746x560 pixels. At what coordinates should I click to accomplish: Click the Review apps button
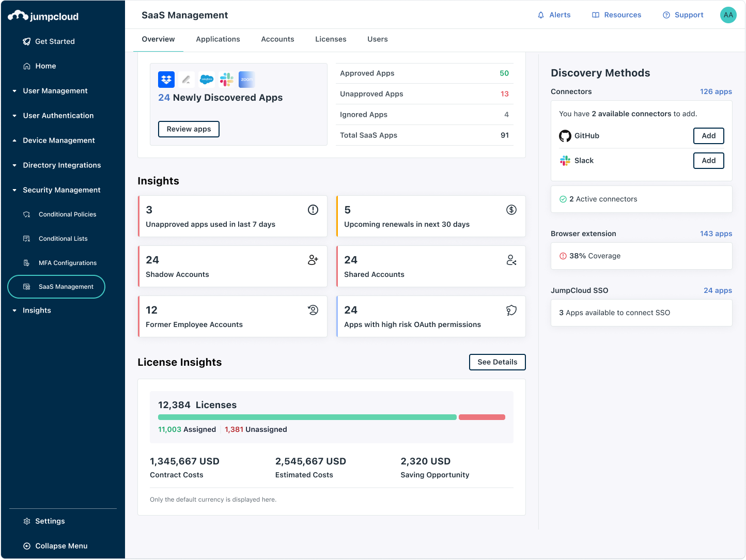[189, 129]
